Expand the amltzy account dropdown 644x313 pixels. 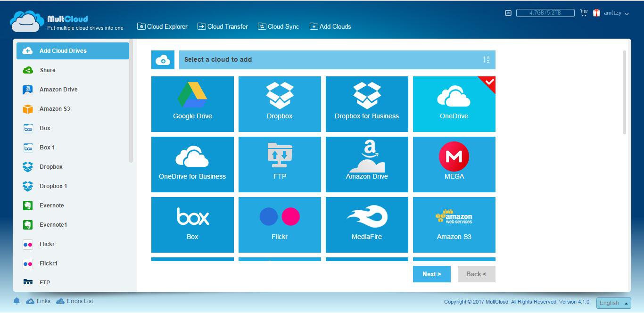pos(616,13)
